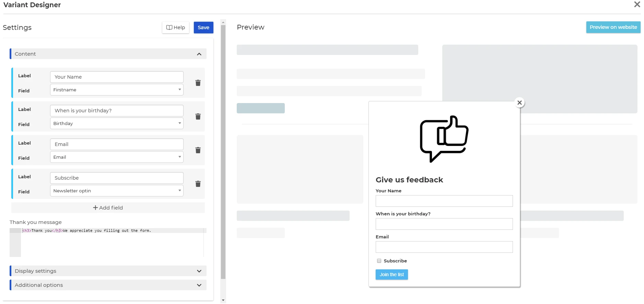644x304 pixels.
Task: Collapse the Content section
Action: tap(199, 54)
